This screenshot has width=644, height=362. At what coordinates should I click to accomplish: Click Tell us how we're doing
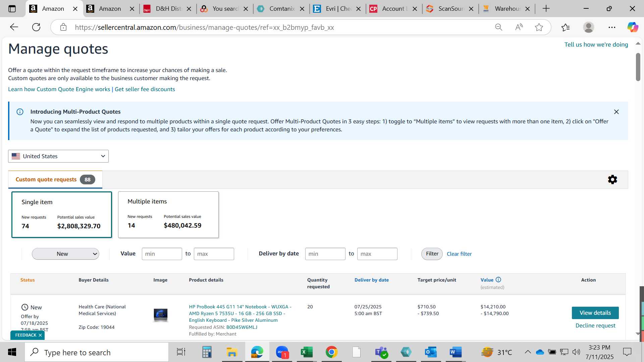[596, 45]
